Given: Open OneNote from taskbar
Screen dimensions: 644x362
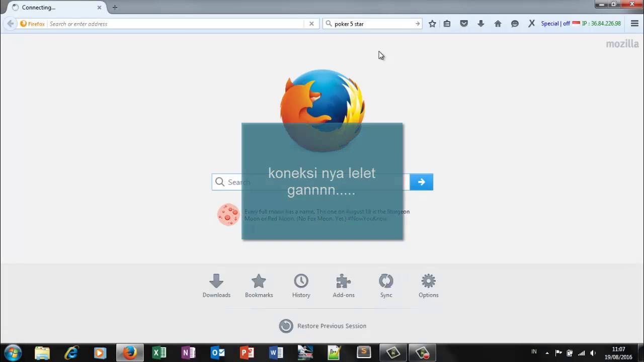Looking at the screenshot, I should (x=188, y=352).
